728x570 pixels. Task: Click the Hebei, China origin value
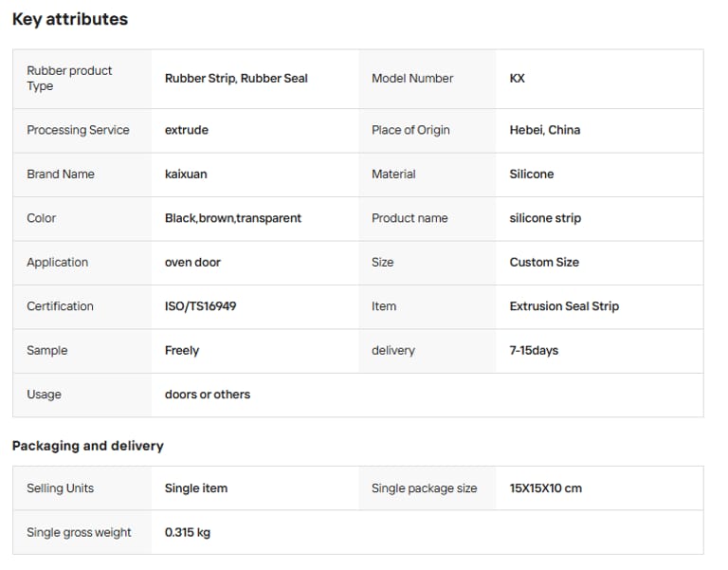(545, 130)
